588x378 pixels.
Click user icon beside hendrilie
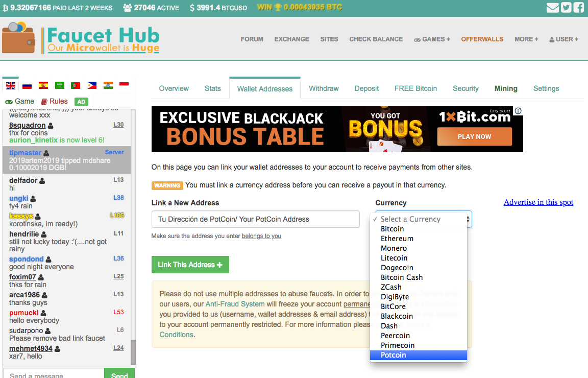pos(43,234)
